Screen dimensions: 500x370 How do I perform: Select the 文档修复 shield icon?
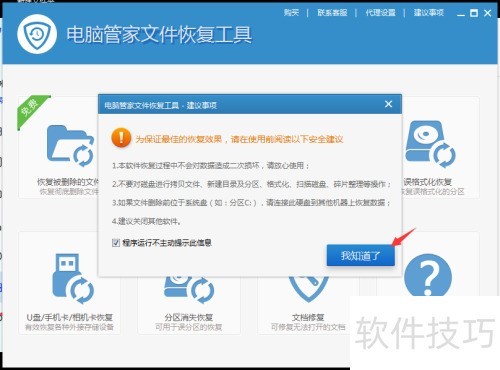[x=308, y=289]
